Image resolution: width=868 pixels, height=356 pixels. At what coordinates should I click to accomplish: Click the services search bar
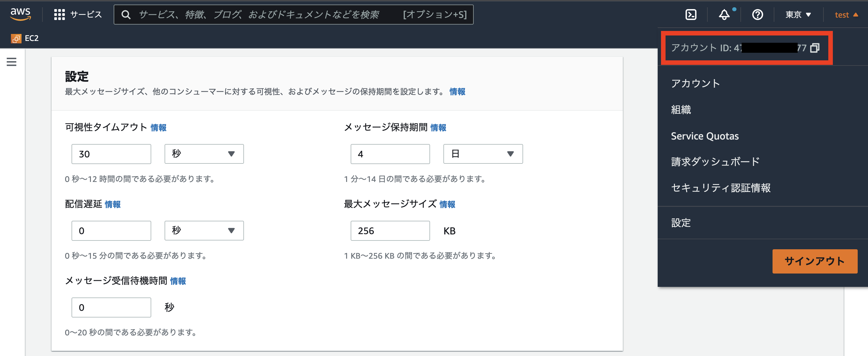269,15
